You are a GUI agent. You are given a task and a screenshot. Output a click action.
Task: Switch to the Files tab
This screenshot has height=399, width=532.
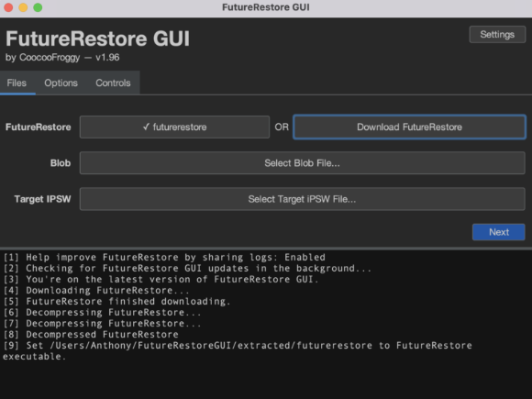(x=17, y=83)
